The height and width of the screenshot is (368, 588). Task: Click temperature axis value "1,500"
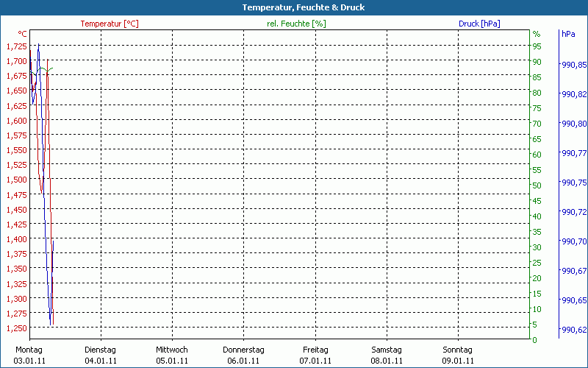[x=17, y=180]
